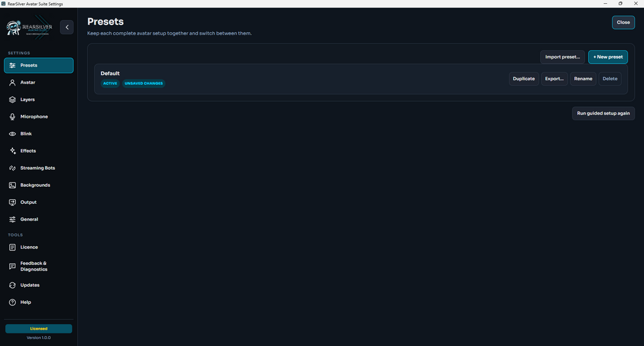Open the Blink settings label

[26, 134]
